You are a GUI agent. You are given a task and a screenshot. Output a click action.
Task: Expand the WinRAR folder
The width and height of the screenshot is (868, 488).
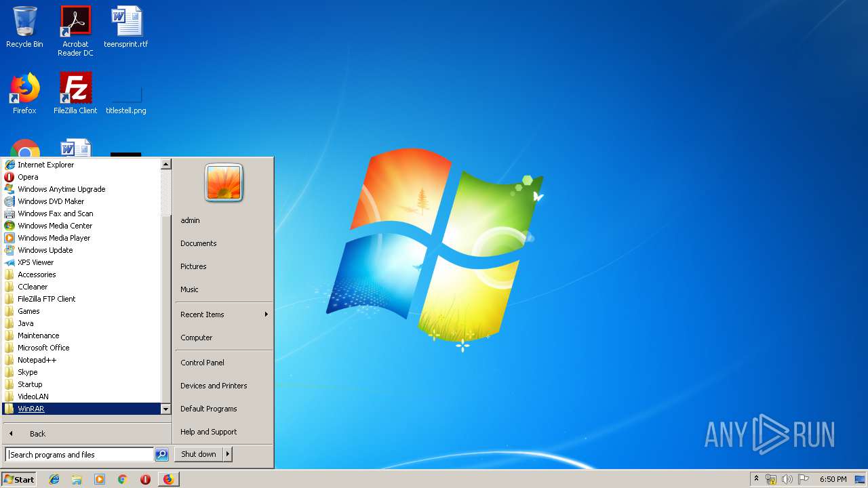coord(81,409)
